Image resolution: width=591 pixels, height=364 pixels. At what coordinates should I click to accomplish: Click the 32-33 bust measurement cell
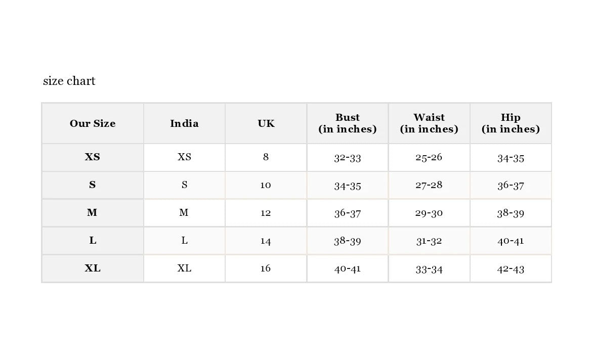coord(348,157)
